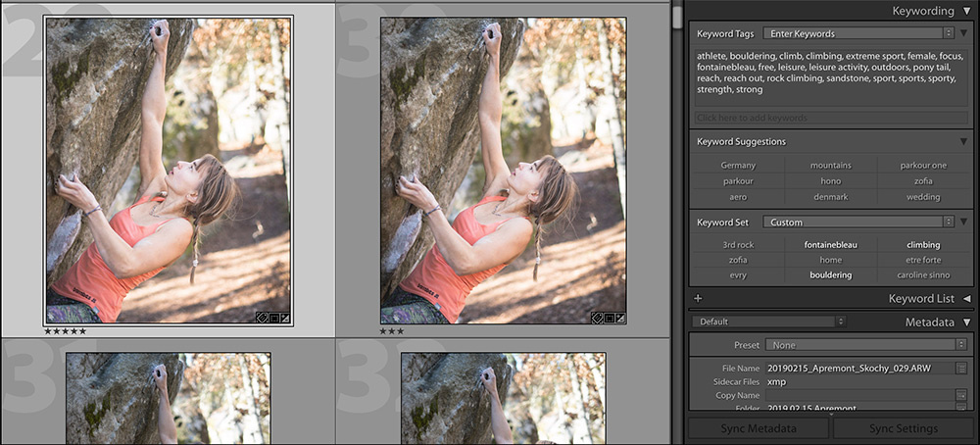Open the Metadata Preset None dropdown
This screenshot has height=445, width=980.
pos(867,344)
